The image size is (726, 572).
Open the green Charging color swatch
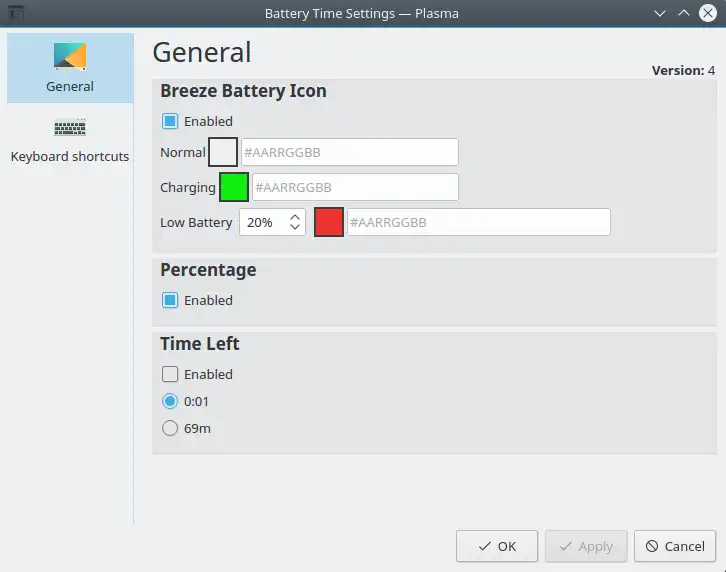(234, 187)
